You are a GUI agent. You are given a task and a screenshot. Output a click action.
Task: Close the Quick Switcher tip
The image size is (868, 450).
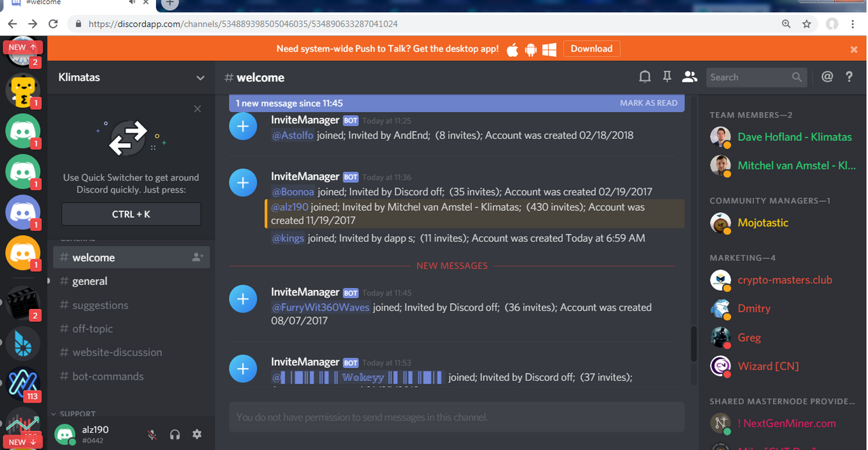pyautogui.click(x=197, y=108)
